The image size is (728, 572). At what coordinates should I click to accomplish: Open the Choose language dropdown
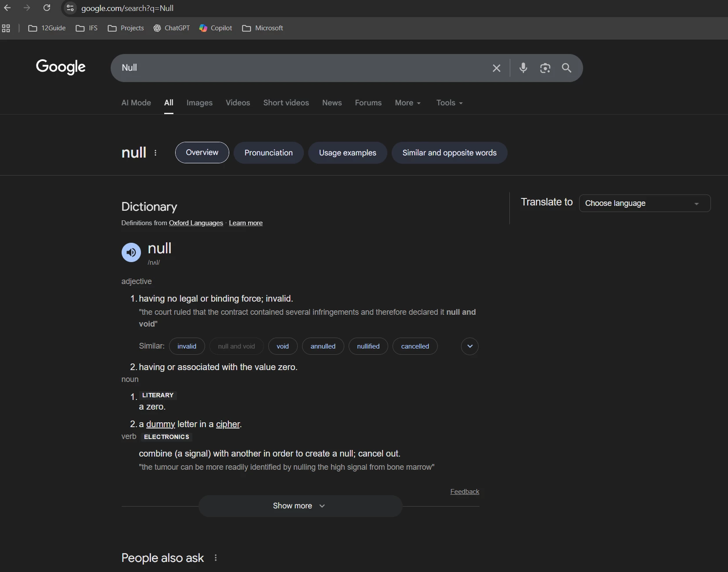click(644, 203)
